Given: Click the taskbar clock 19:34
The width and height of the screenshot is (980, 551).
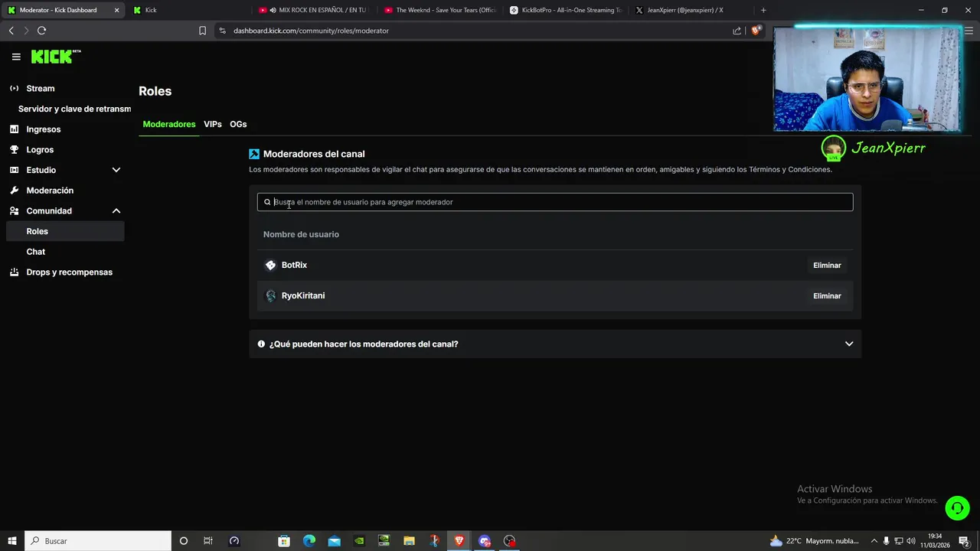Looking at the screenshot, I should [x=936, y=541].
